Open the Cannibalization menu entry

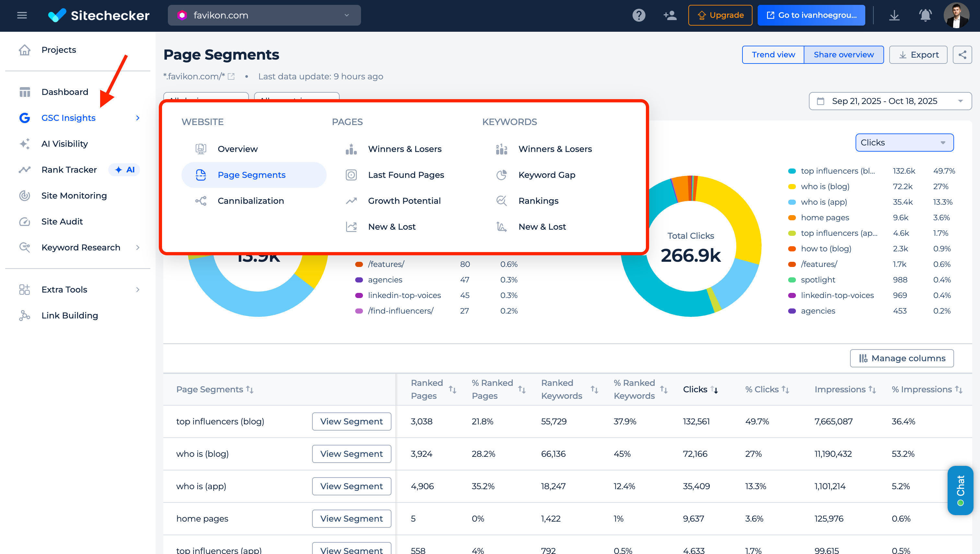click(251, 201)
